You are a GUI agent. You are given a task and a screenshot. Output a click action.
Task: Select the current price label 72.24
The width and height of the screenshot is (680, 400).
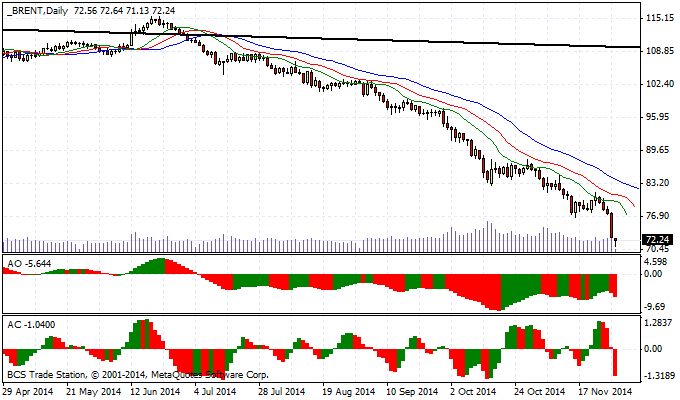tap(657, 240)
